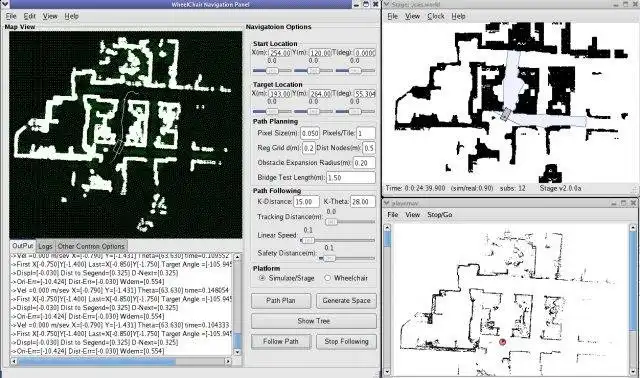The image size is (640, 378).
Task: Click Target Location Y(m) input field
Action: coord(320,93)
